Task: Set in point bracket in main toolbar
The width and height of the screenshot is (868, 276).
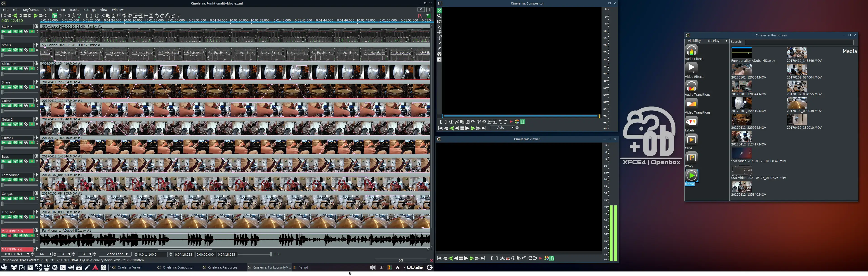Action: tap(87, 16)
